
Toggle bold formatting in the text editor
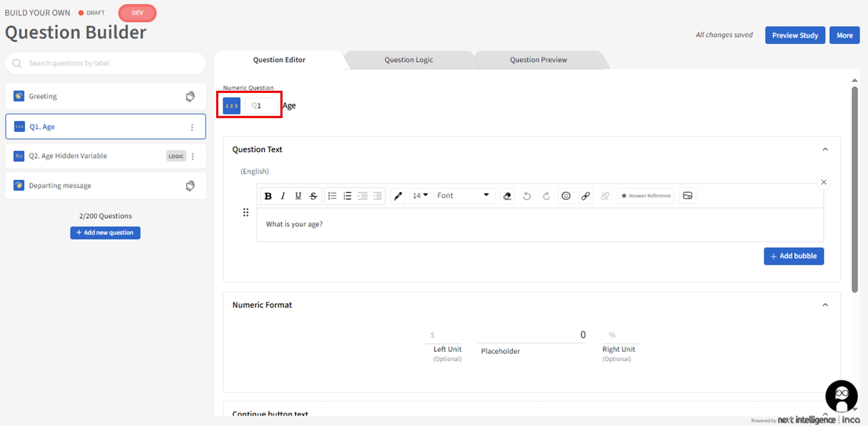point(268,196)
